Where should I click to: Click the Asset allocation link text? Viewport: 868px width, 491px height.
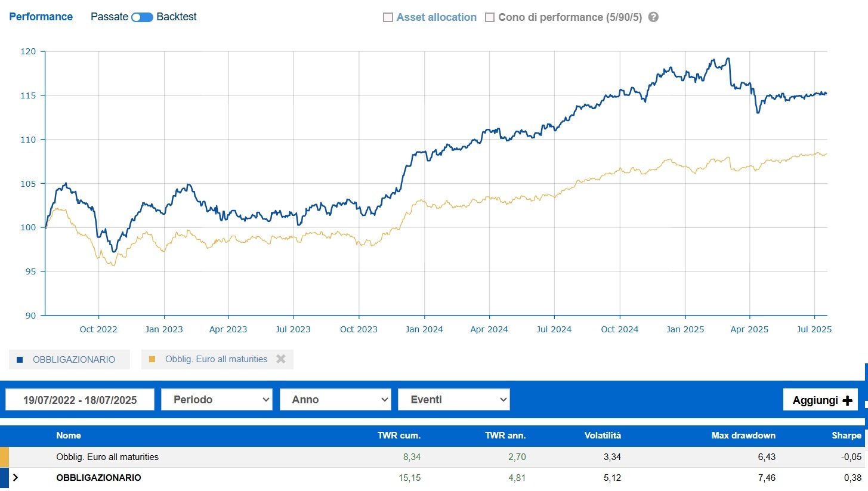(437, 17)
